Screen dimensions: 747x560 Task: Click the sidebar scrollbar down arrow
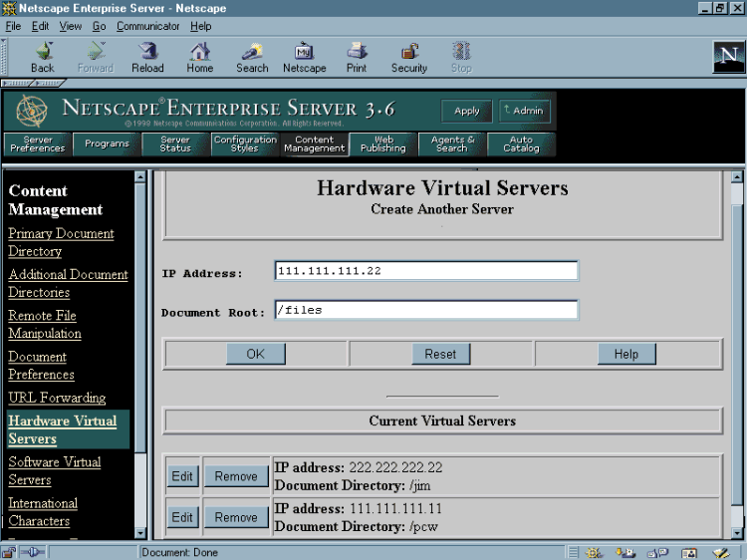[140, 533]
